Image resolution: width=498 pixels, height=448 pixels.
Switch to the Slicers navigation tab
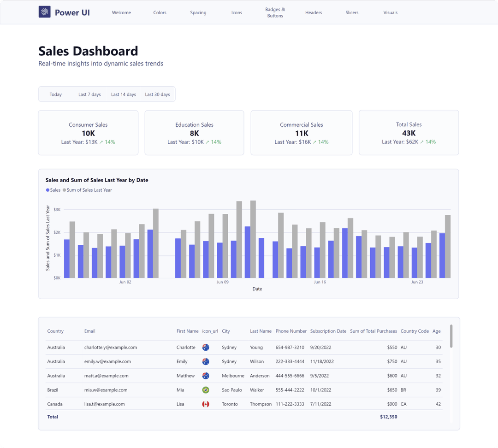(352, 12)
